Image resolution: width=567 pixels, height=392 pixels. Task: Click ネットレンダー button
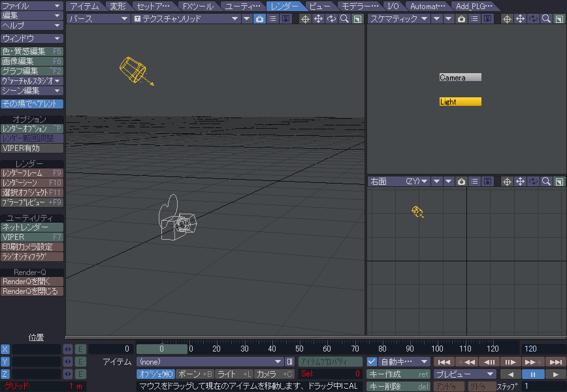tap(32, 227)
